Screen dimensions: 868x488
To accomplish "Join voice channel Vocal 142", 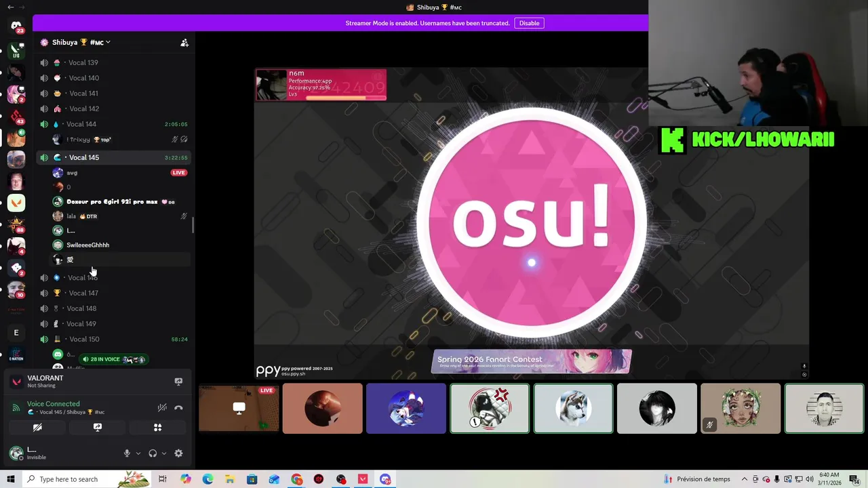I will pos(113,108).
